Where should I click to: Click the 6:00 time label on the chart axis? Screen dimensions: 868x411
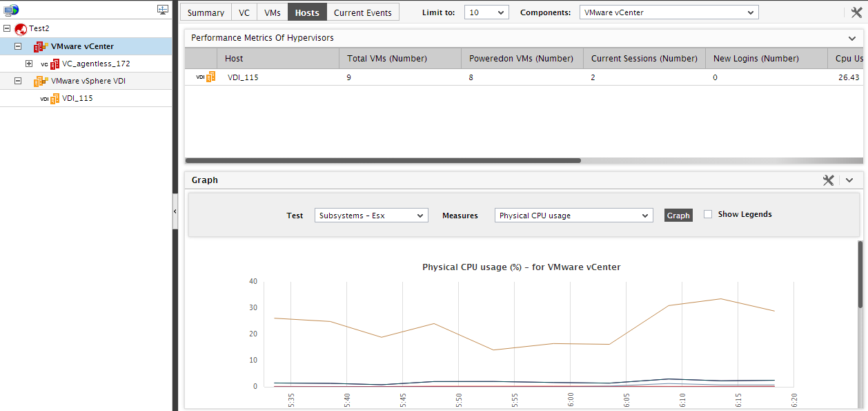(571, 399)
